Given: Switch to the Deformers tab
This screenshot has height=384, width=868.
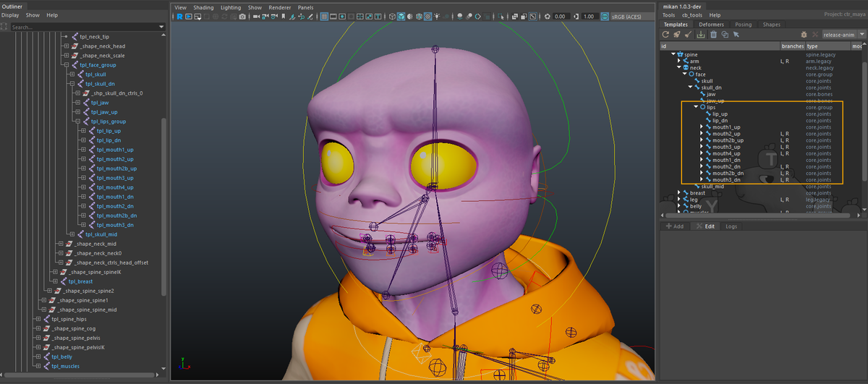Looking at the screenshot, I should coord(711,25).
